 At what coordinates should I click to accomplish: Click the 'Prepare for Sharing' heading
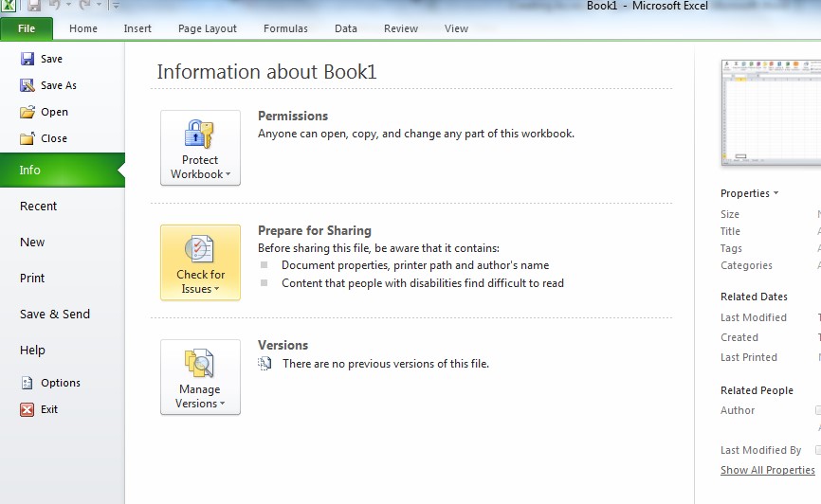tap(314, 231)
